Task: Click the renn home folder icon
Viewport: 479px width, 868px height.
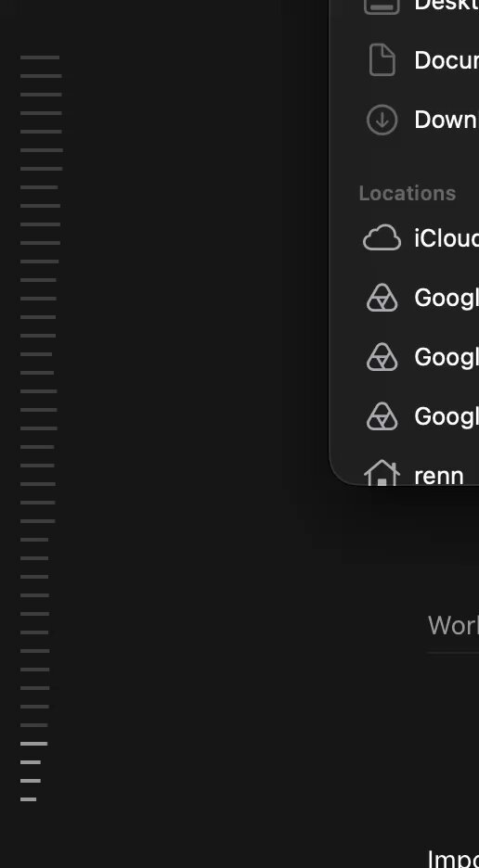Action: pos(382,473)
